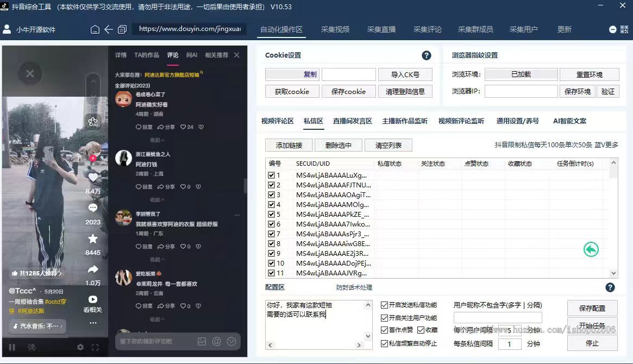Click the @ mention icon in comment box

pos(217,341)
